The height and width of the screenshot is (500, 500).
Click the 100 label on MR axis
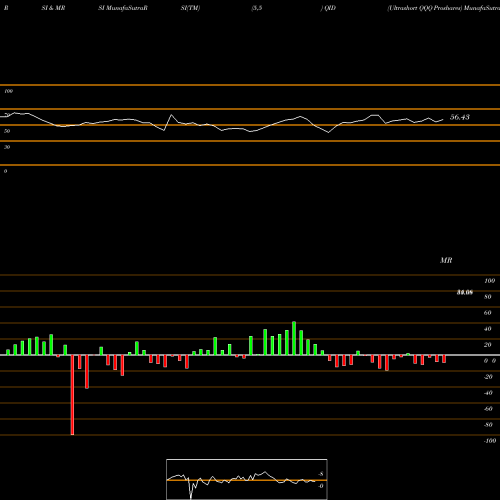(x=489, y=281)
